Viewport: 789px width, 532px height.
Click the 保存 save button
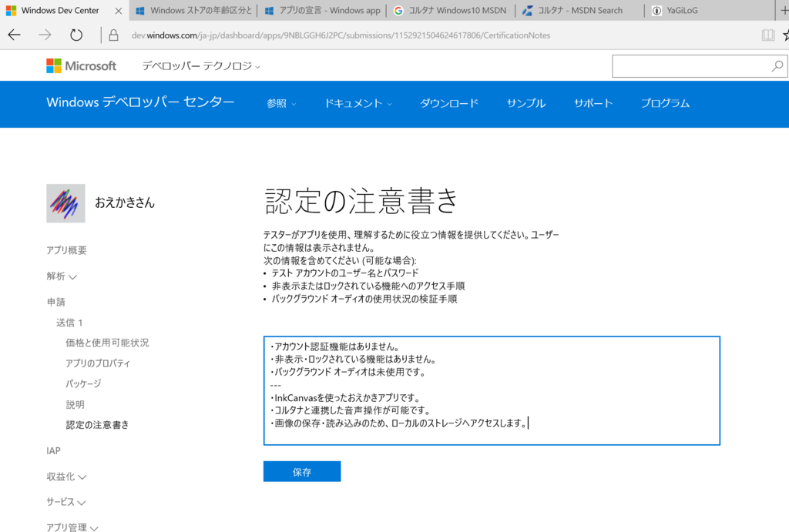302,472
